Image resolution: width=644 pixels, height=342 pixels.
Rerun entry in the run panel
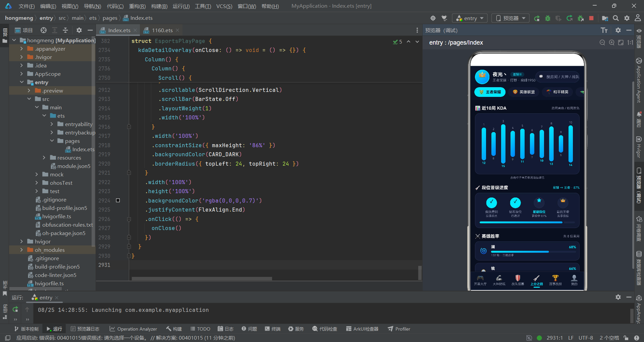15,309
